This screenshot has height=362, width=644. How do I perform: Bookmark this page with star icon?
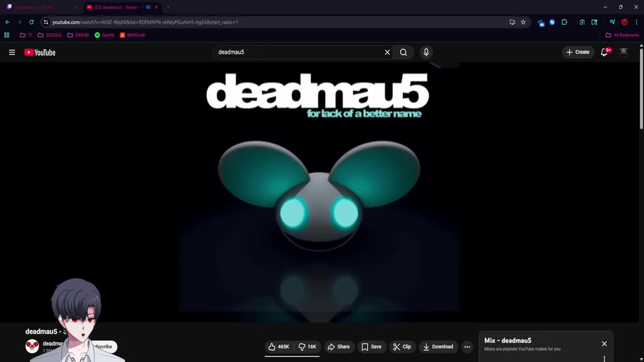pos(523,22)
